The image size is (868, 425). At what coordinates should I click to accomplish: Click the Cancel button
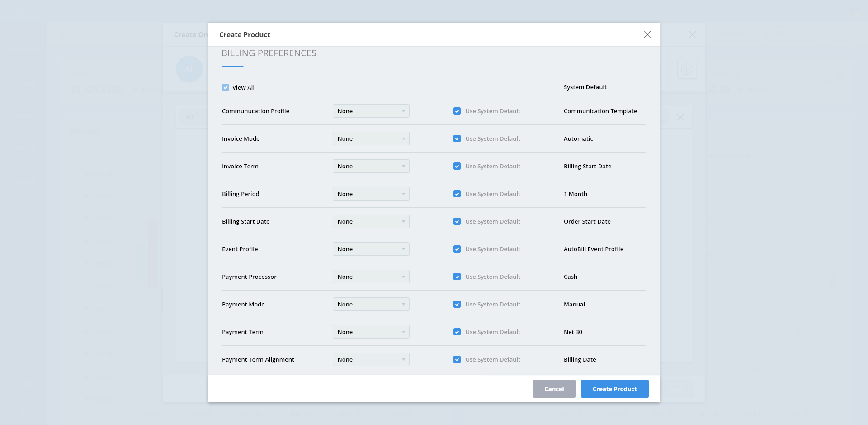coord(554,389)
